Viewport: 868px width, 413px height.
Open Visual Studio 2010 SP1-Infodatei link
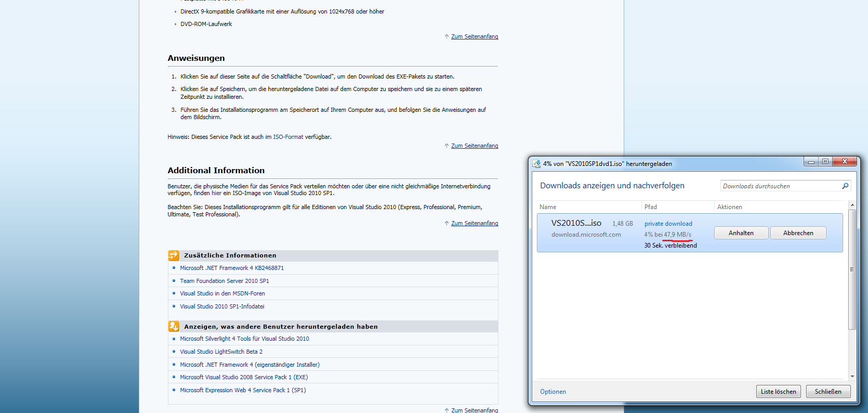coord(222,306)
